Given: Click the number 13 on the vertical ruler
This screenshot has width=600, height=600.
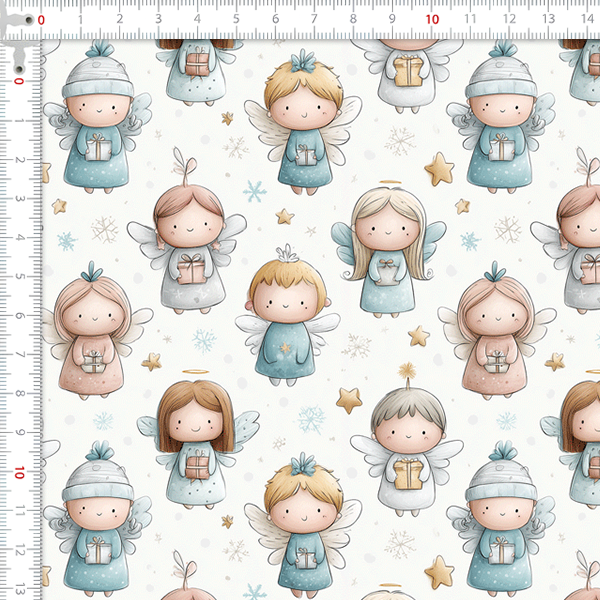Looking at the screenshot, I should coord(19,589).
